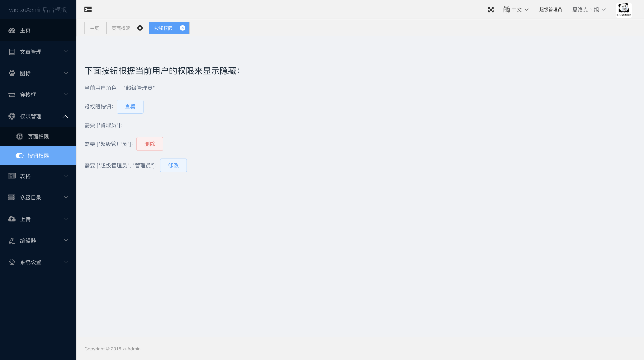Click the toggle icon beside 按钮权限
The width and height of the screenshot is (644, 360).
pos(20,156)
